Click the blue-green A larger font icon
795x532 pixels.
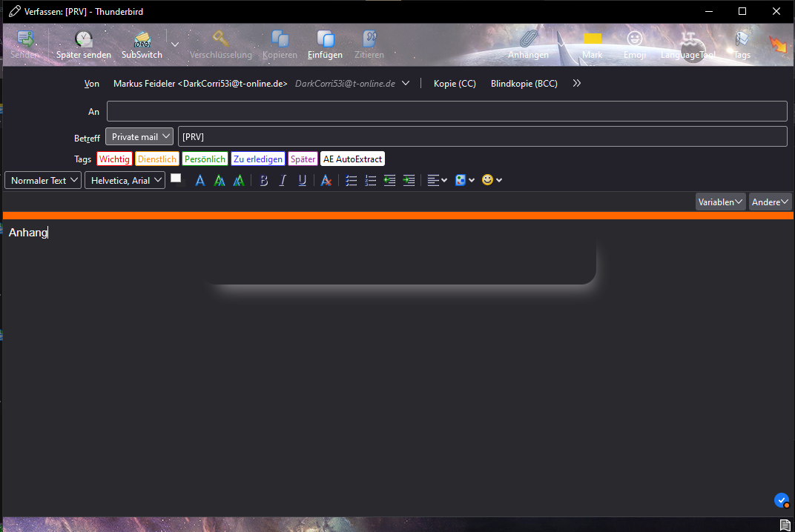click(238, 180)
